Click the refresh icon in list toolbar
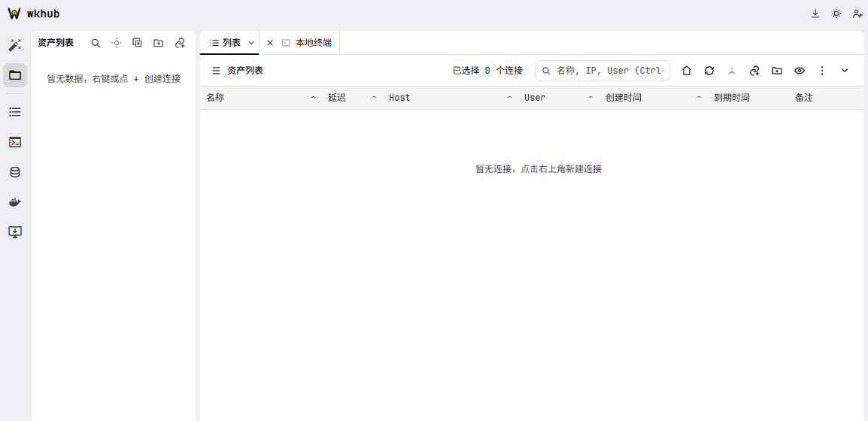The width and height of the screenshot is (868, 421). pyautogui.click(x=709, y=70)
